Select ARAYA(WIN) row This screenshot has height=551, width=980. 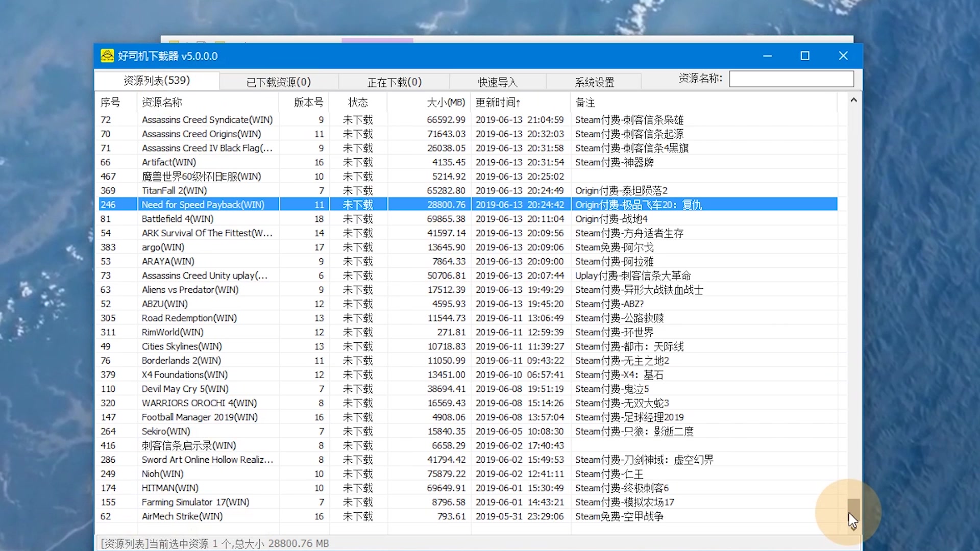pos(468,261)
